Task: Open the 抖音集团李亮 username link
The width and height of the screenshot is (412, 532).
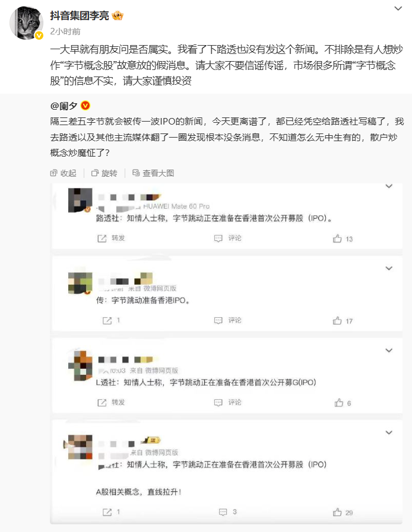Action: tap(80, 15)
